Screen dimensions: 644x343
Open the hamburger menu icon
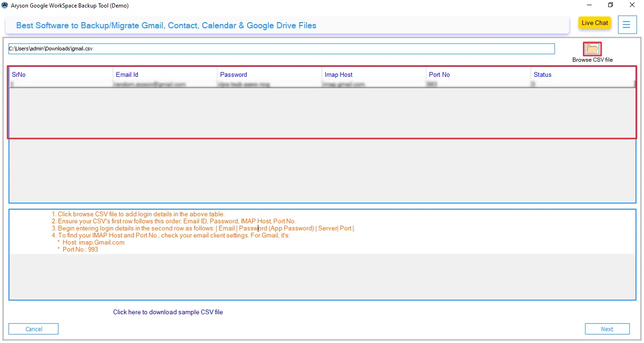(627, 24)
